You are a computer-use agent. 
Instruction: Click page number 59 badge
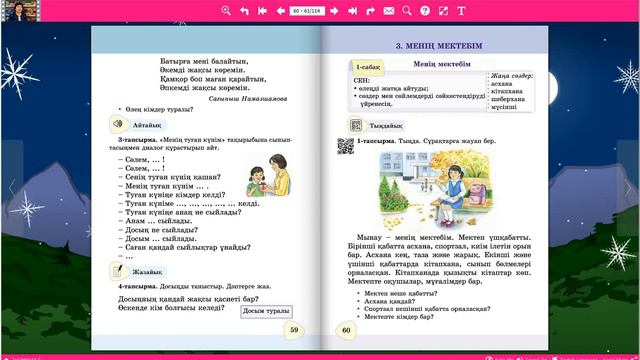pos(294,330)
